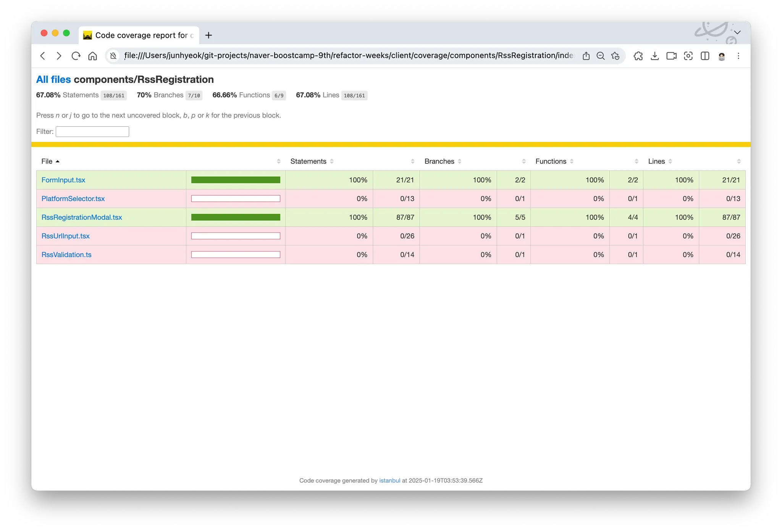Screen dimensions: 782x532
Task: Click the zoom magnifier icon
Action: pyautogui.click(x=601, y=56)
